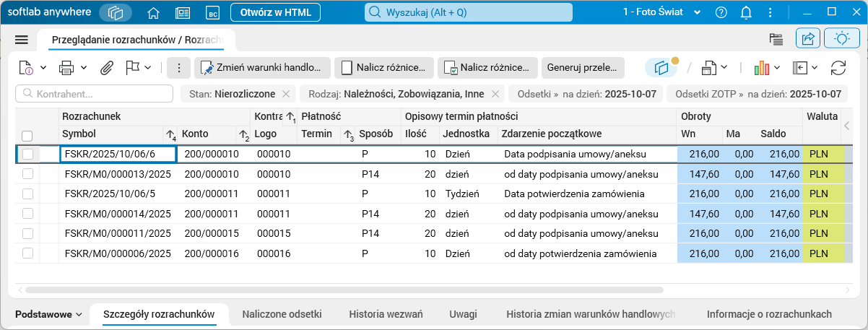Expand the flag icon dropdown arrow

coord(147,68)
